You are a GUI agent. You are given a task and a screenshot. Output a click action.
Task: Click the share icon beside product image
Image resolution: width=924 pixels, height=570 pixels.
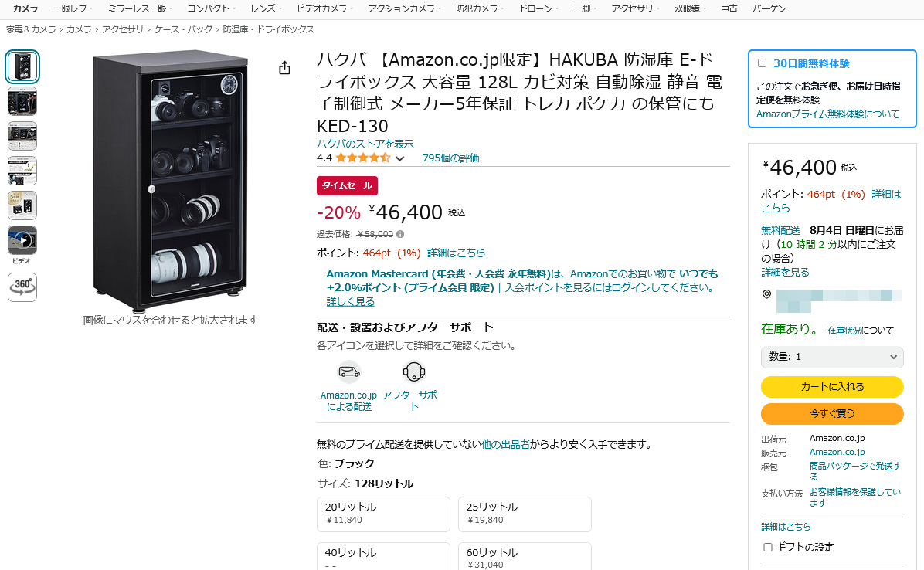(x=284, y=68)
